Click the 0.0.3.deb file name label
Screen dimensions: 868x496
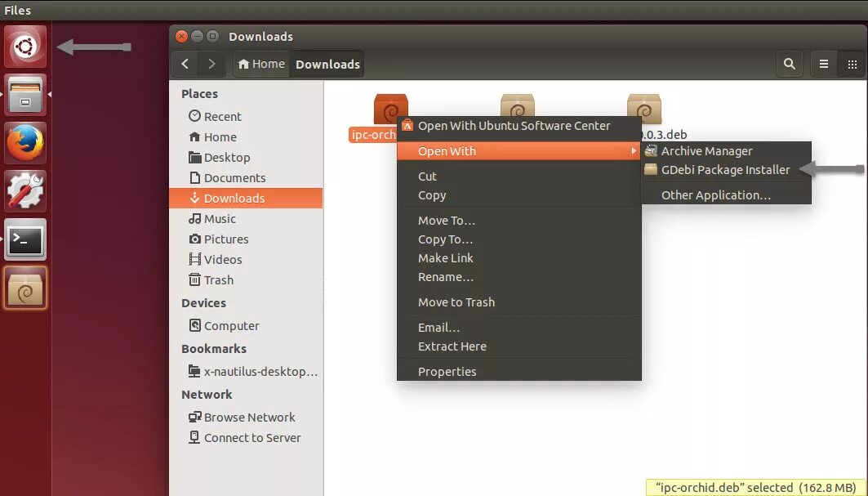[664, 135]
